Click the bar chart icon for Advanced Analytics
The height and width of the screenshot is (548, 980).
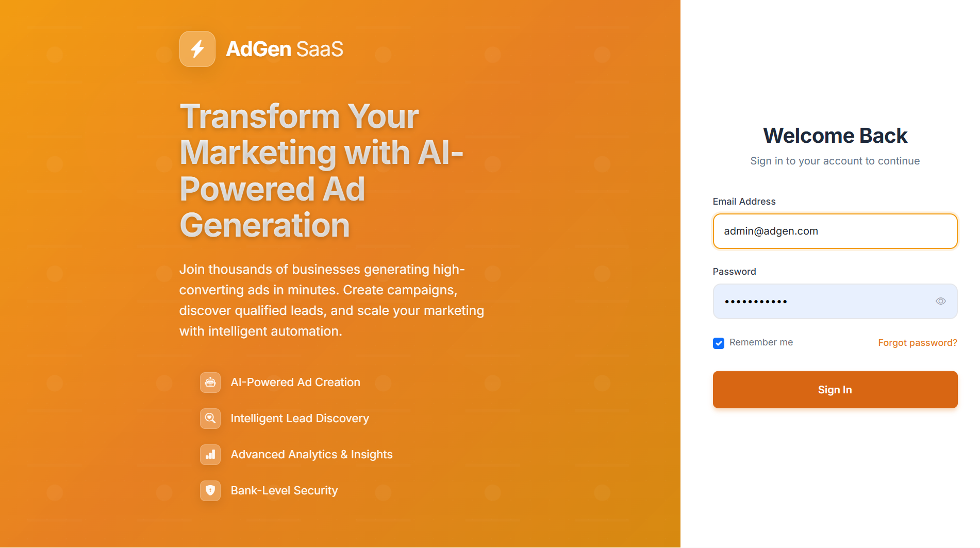[x=210, y=455]
